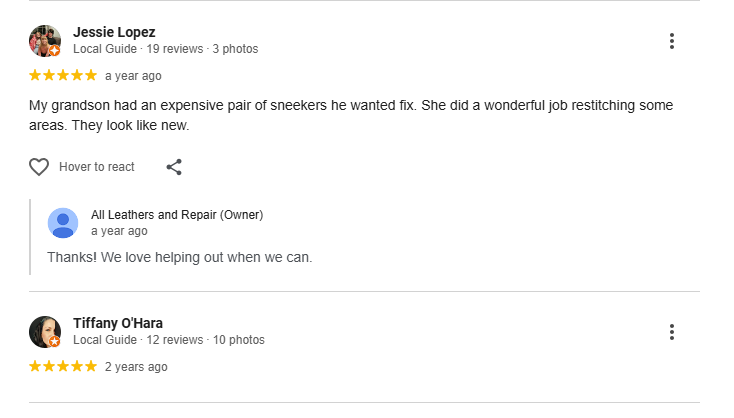Click 'All Leathers and Repair (Owner)' name
The image size is (734, 418).
(177, 215)
